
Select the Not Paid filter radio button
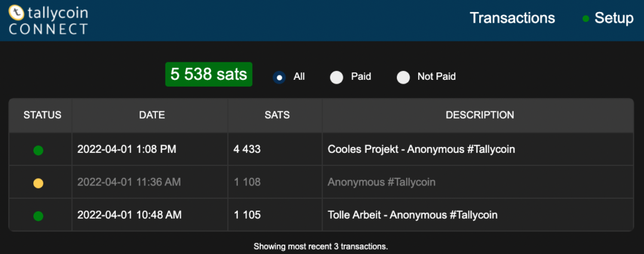pos(403,77)
